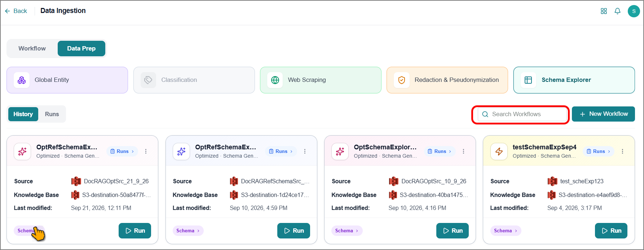Select the History toggle tab
The image size is (644, 250).
pos(23,114)
